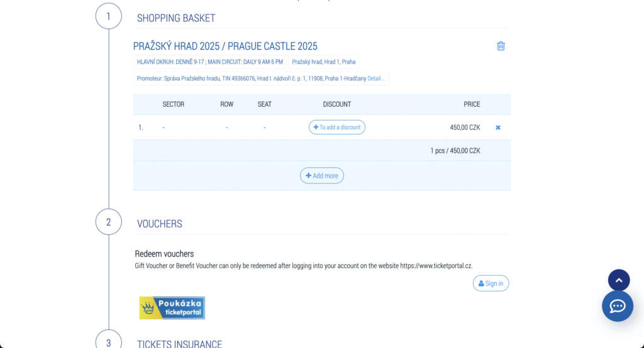Click the Poukázka ticketportal voucher logo
Viewport: 644px width, 348px height.
click(x=172, y=308)
